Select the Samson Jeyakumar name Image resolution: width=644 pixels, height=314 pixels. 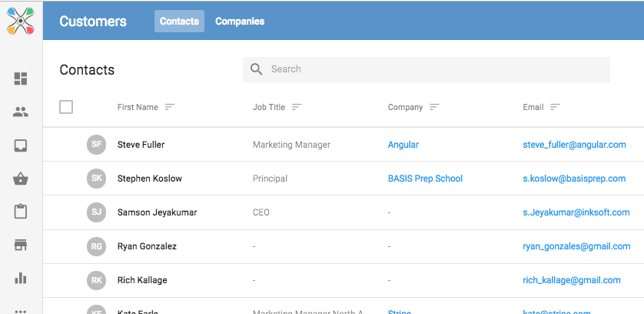point(157,212)
